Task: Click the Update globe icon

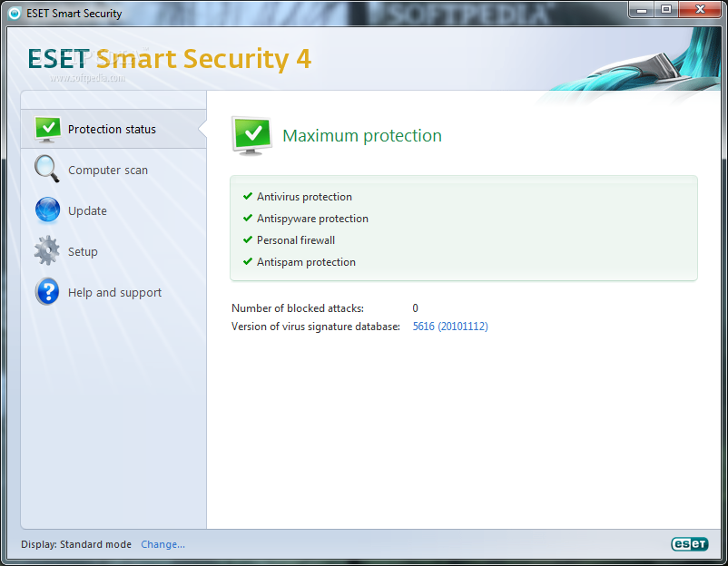Action: [x=47, y=210]
